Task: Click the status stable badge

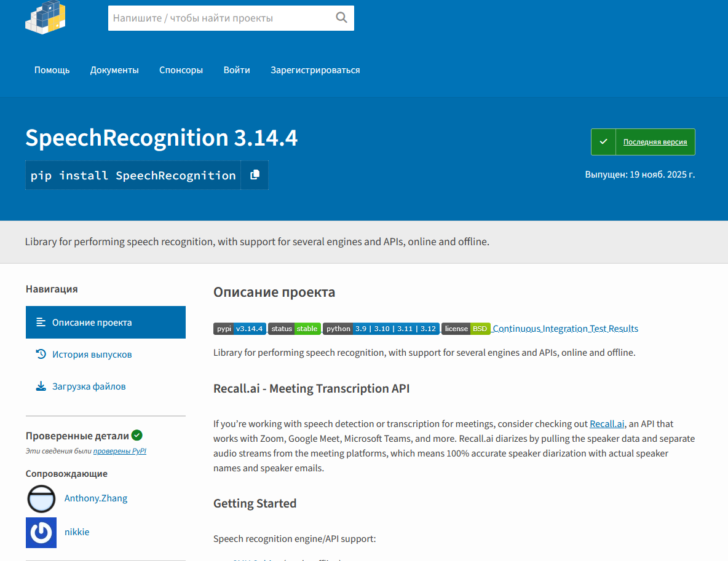Action: click(x=295, y=329)
